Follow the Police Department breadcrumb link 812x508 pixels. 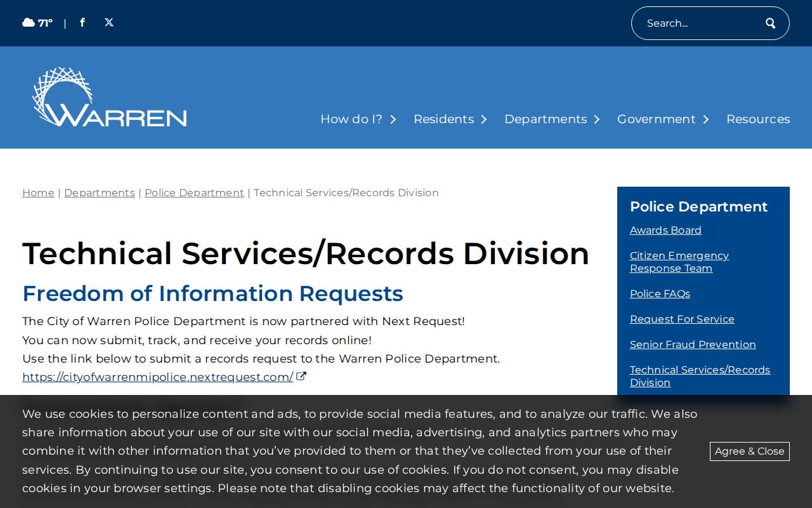194,193
